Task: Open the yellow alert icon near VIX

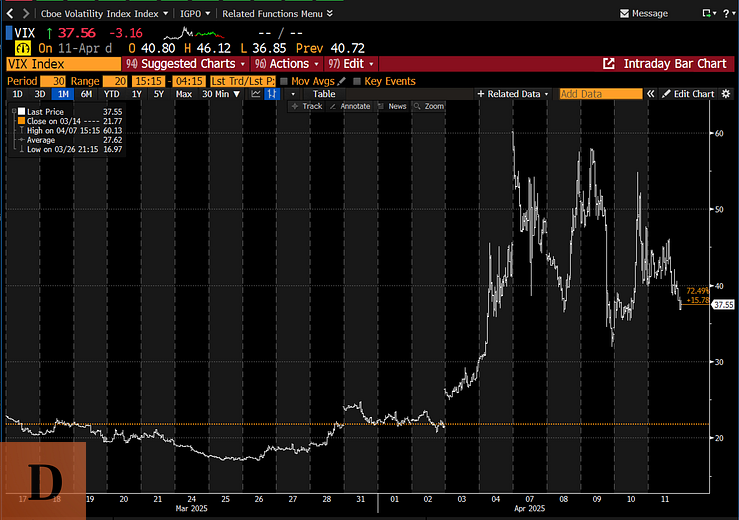Action: [x=23, y=48]
